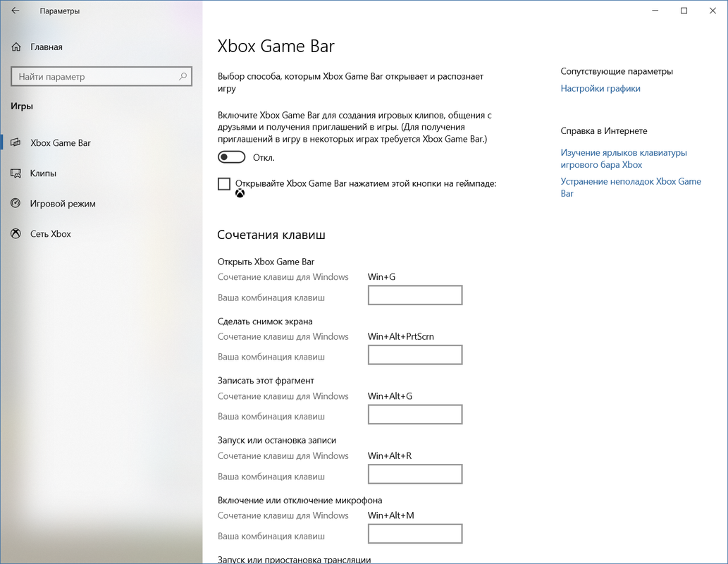Click the Запуск или остановка записи label
Viewport: 728px width, 564px height.
[x=277, y=441]
